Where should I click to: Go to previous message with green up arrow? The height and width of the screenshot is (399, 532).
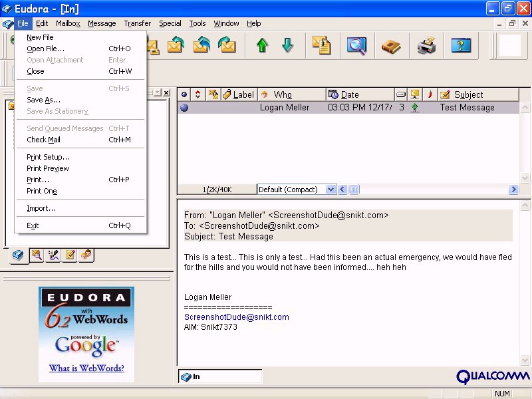[262, 45]
